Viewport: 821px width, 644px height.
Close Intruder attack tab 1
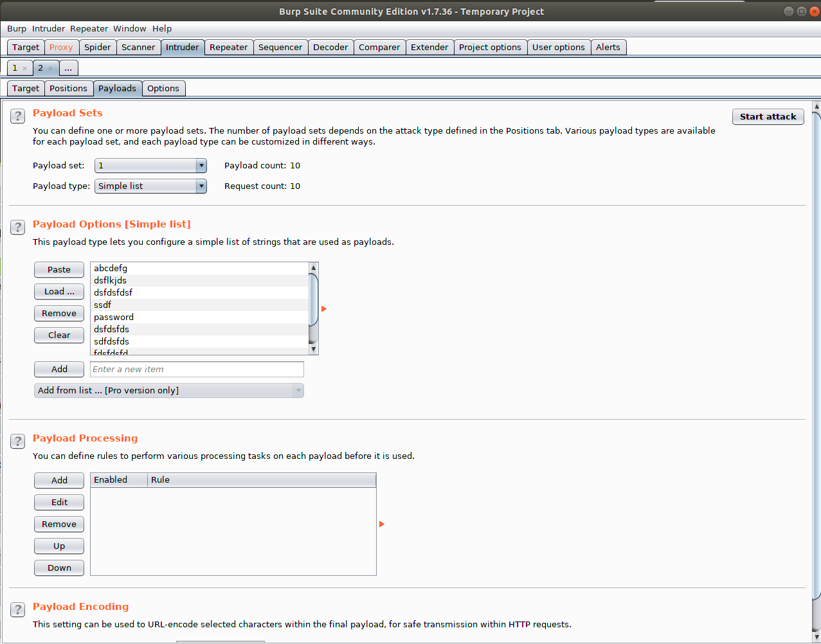point(24,68)
